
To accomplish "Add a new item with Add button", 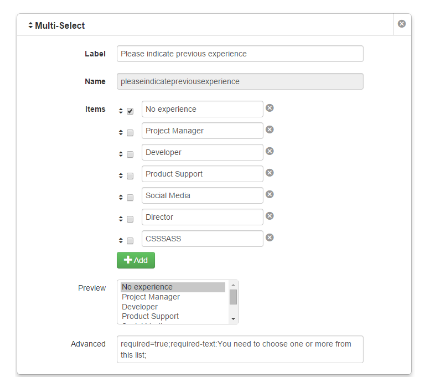I will pos(136,260).
